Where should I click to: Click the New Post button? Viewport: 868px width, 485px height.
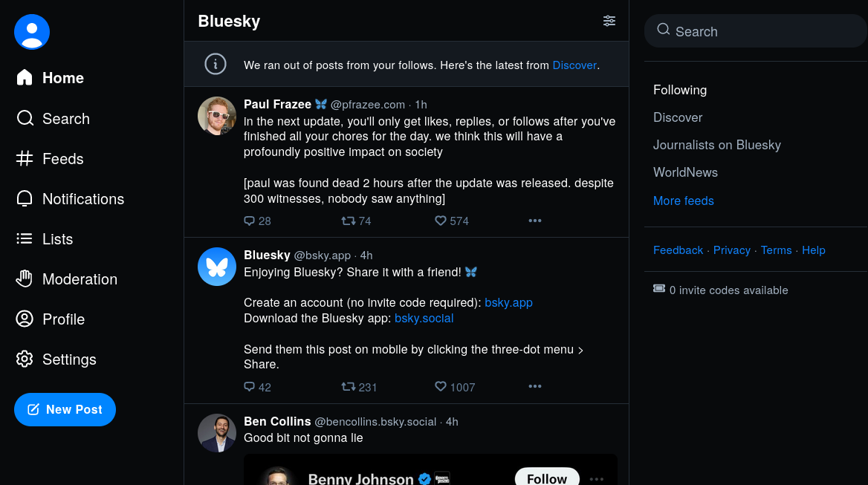[x=65, y=409]
